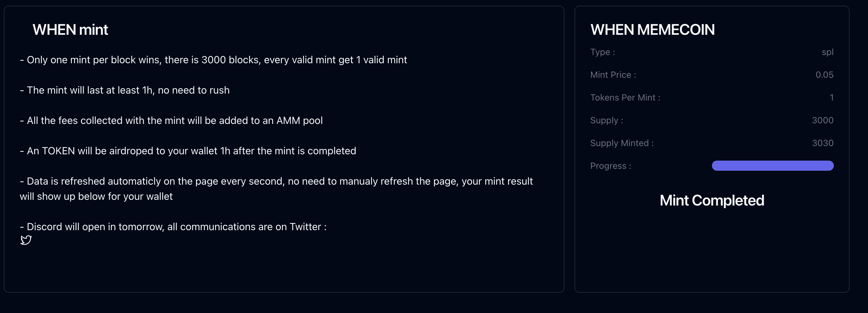The image size is (868, 313).
Task: Click the Mint Completed status text
Action: [x=712, y=200]
